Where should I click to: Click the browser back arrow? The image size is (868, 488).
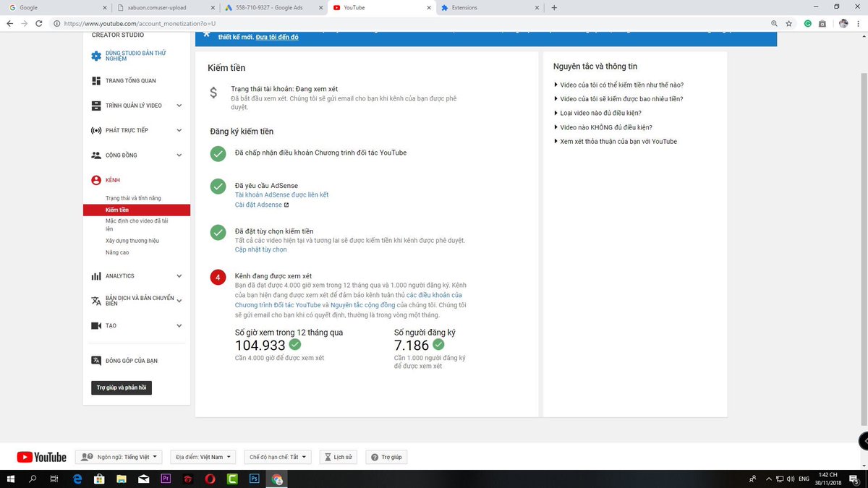(9, 23)
